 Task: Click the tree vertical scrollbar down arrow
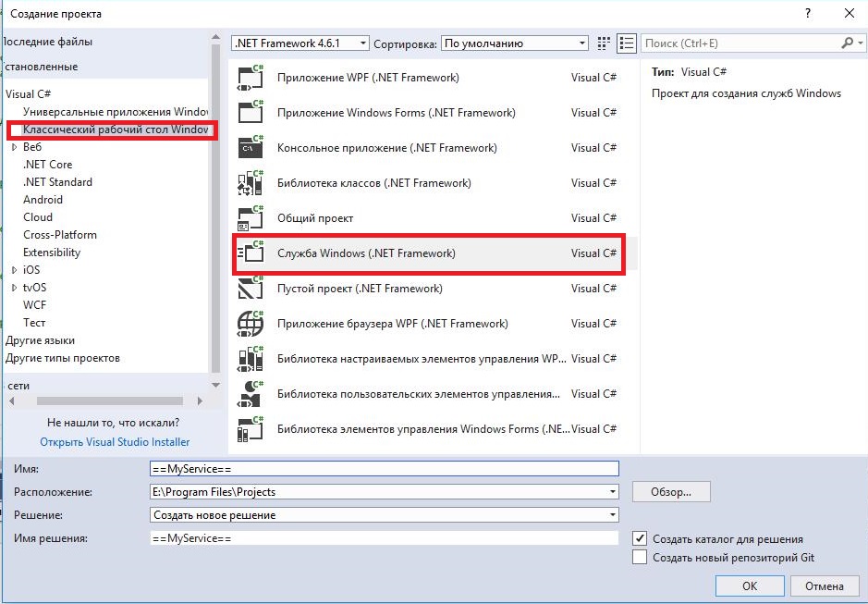click(x=216, y=385)
